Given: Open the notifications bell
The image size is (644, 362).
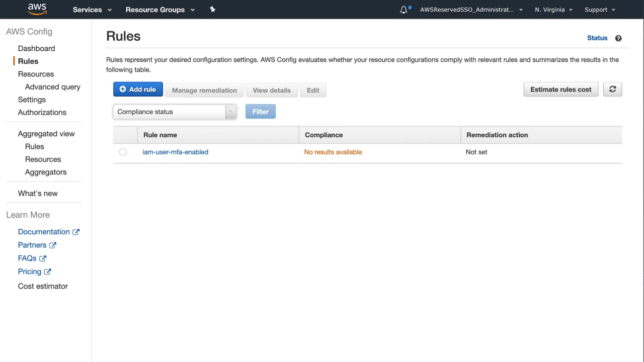Looking at the screenshot, I should [404, 10].
